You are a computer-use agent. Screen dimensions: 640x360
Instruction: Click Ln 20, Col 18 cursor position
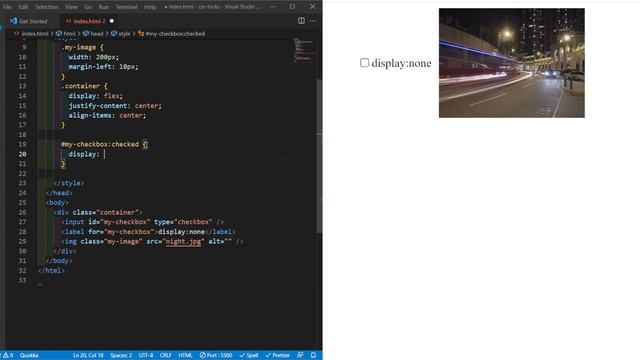88,355
